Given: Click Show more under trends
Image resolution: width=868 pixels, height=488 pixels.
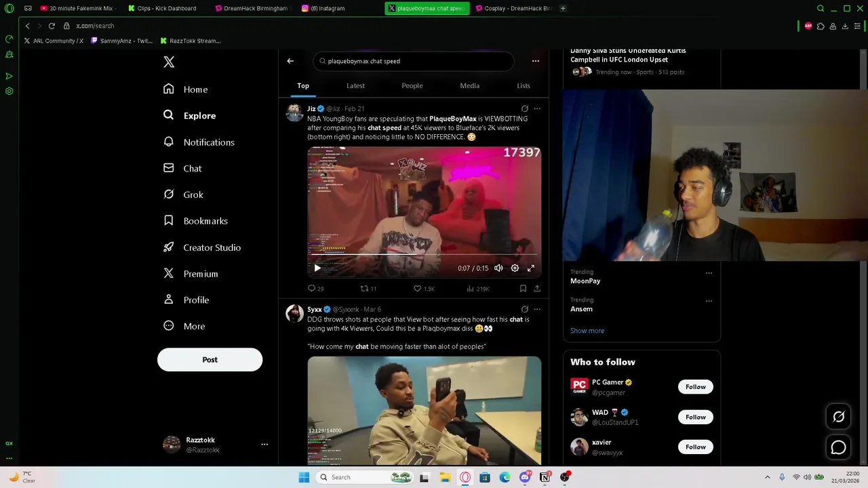Looking at the screenshot, I should click(x=587, y=331).
